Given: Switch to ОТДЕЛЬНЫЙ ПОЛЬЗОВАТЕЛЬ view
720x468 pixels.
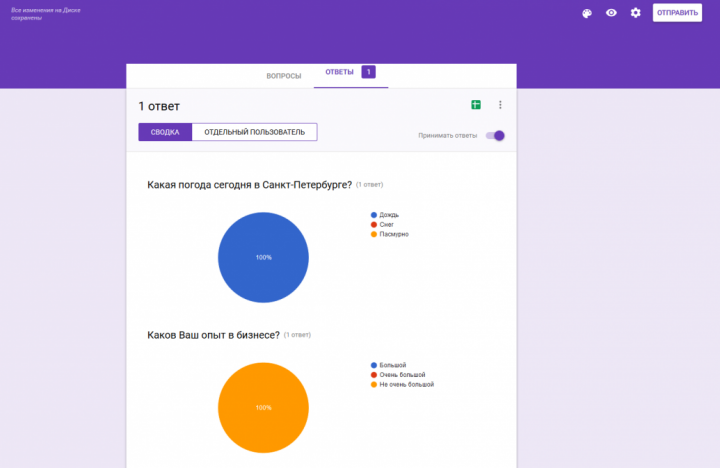Looking at the screenshot, I should click(x=254, y=132).
